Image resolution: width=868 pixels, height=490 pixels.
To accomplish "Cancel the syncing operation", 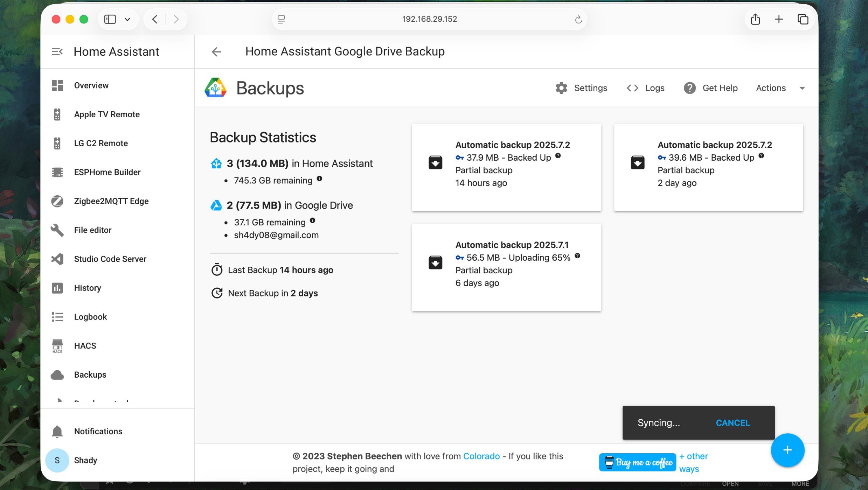I will click(x=732, y=423).
